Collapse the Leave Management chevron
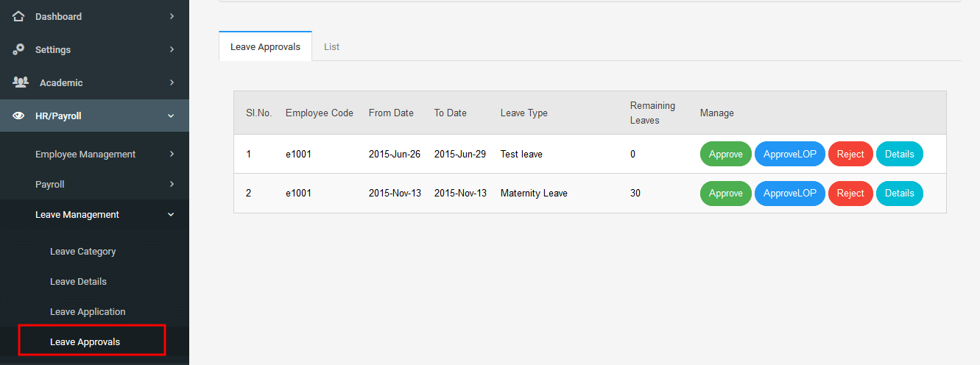 coord(171,215)
